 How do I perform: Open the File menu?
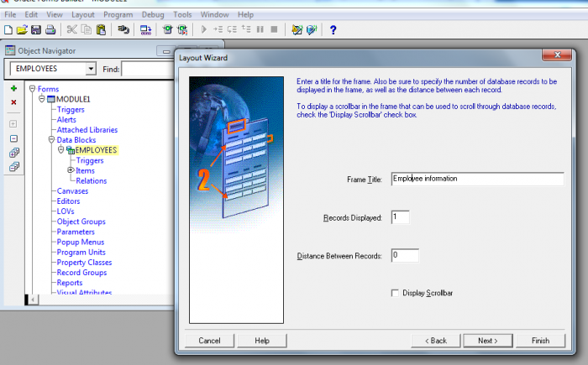[x=10, y=14]
